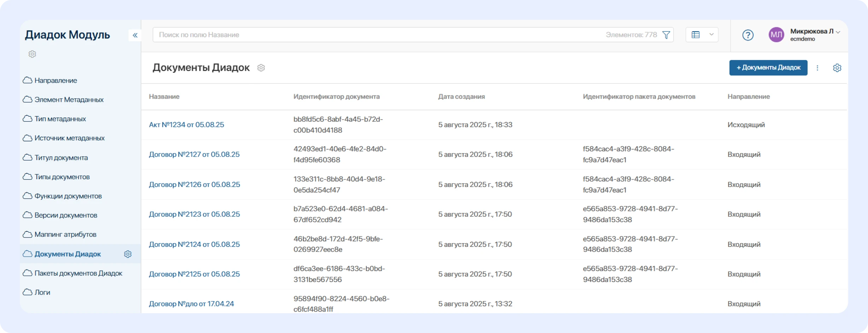Click gear icon next to Документы Диадок heading

(x=261, y=68)
